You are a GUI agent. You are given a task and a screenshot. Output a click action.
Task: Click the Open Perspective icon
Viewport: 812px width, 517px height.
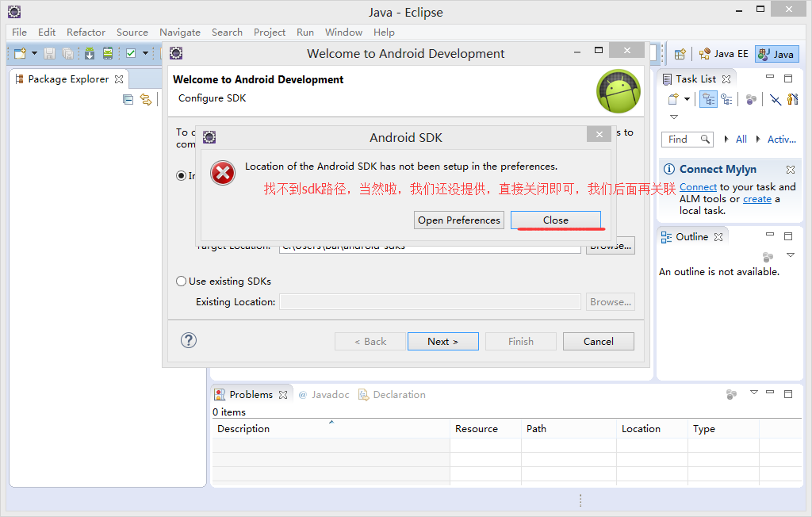pyautogui.click(x=680, y=54)
